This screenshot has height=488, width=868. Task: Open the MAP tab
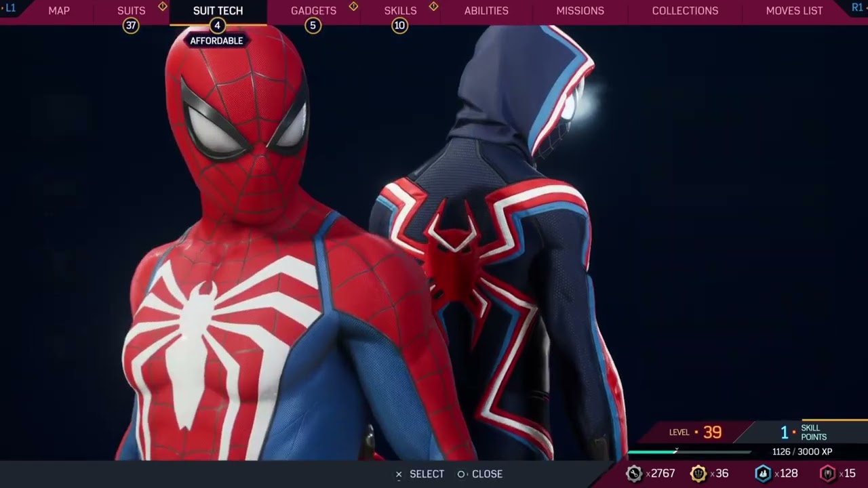(x=59, y=11)
